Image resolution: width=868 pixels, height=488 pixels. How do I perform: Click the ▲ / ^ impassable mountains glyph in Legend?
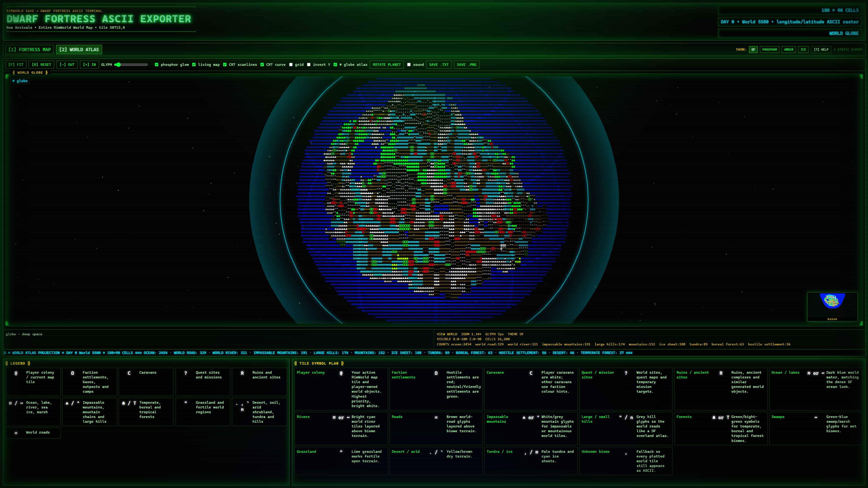click(72, 403)
